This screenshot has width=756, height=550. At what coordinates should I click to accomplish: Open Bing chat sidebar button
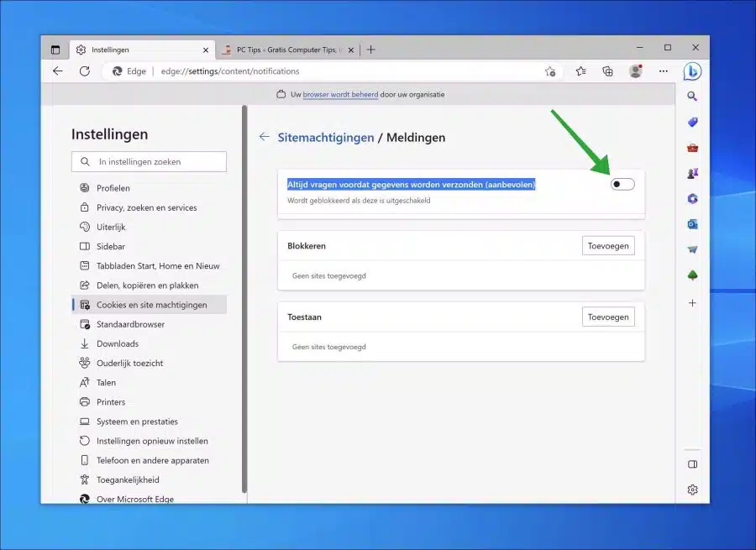692,71
